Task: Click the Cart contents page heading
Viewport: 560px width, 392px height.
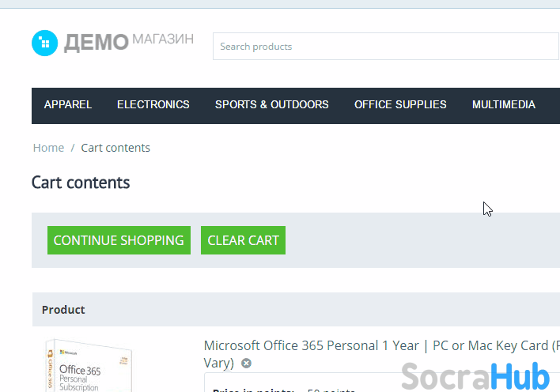Action: (x=81, y=183)
